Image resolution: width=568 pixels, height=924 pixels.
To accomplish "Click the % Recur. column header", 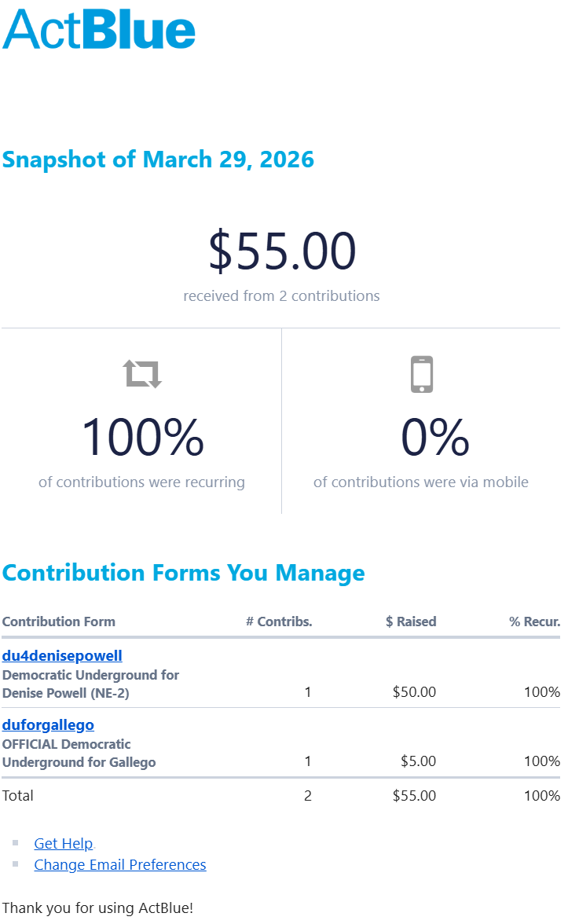I will point(534,621).
